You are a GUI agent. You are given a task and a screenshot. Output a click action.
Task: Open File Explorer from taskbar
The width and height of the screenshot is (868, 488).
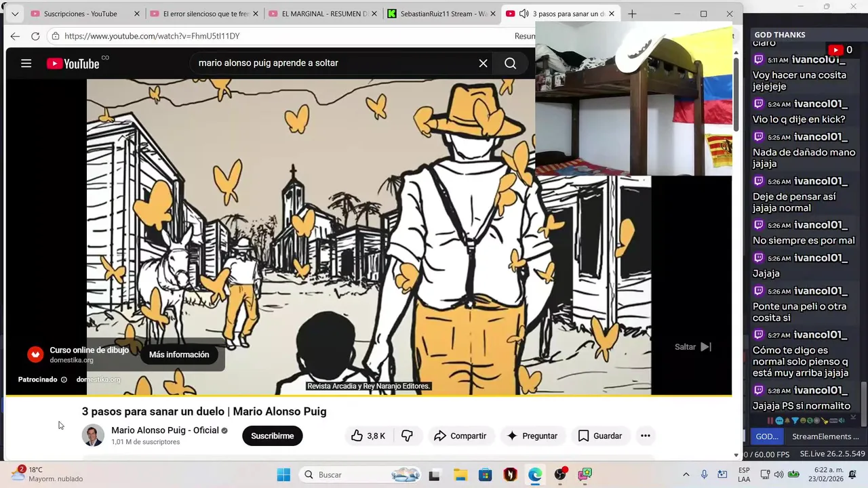460,474
